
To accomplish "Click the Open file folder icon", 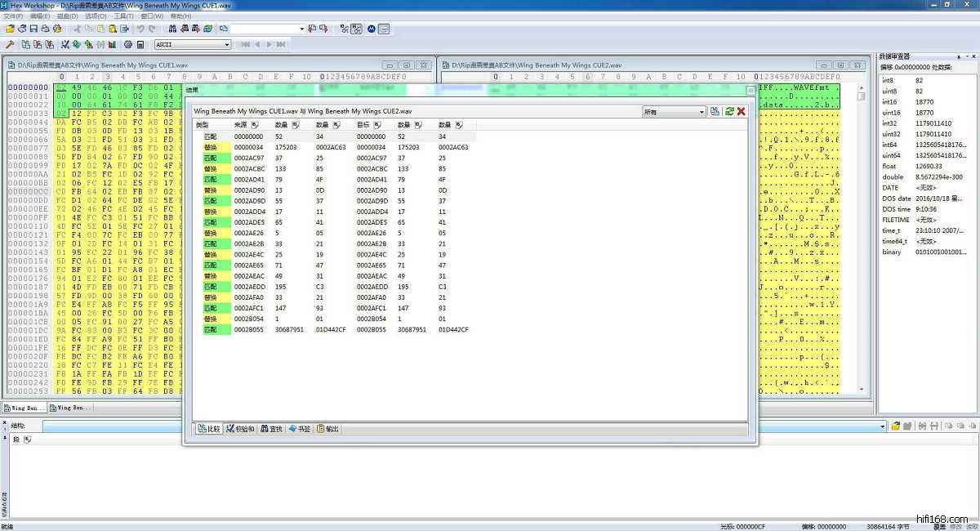I will pos(10,29).
